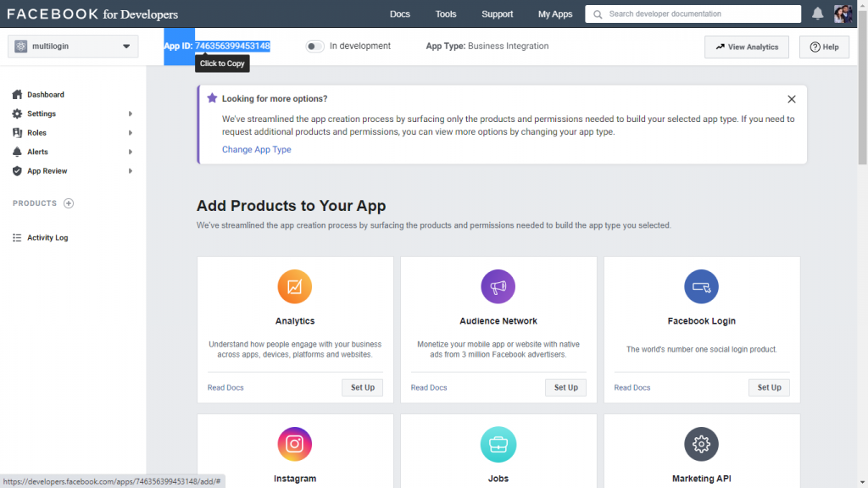Follow the Change App Type link
The width and height of the screenshot is (868, 488).
point(256,149)
